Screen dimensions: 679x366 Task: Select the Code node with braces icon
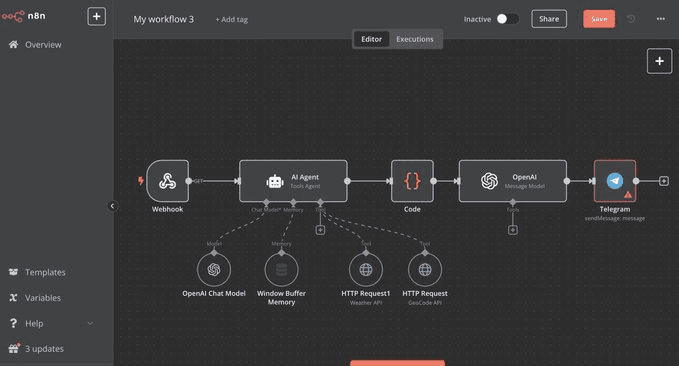(412, 181)
